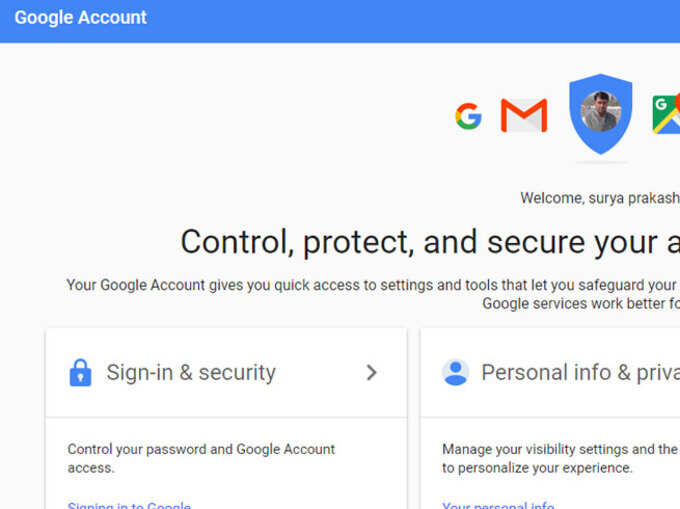680x509 pixels.
Task: Click the bottom tip of the blue shield
Action: 601,150
